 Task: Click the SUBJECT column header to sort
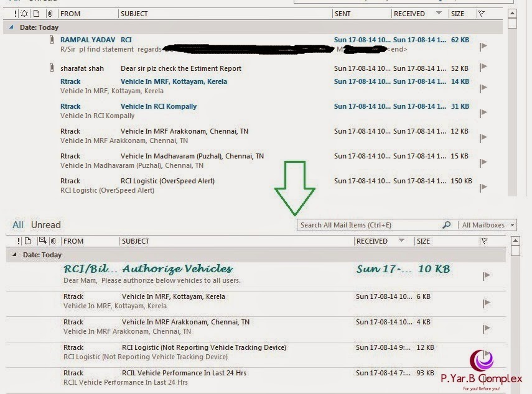(134, 13)
